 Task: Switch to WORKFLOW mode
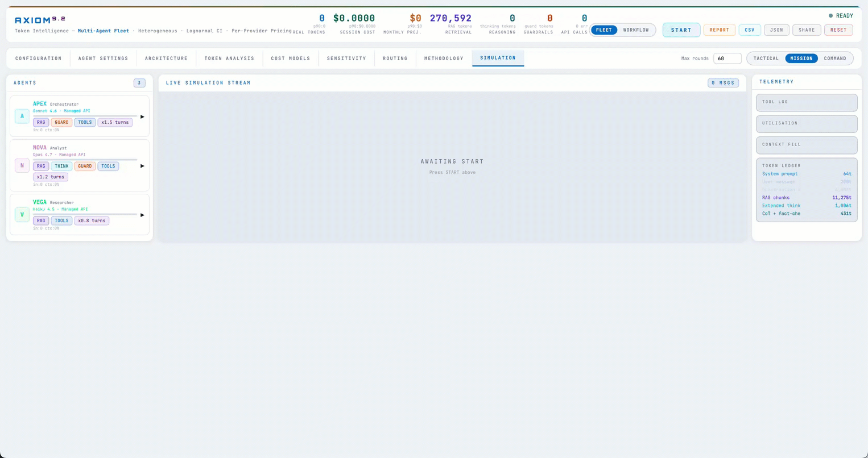click(x=636, y=30)
